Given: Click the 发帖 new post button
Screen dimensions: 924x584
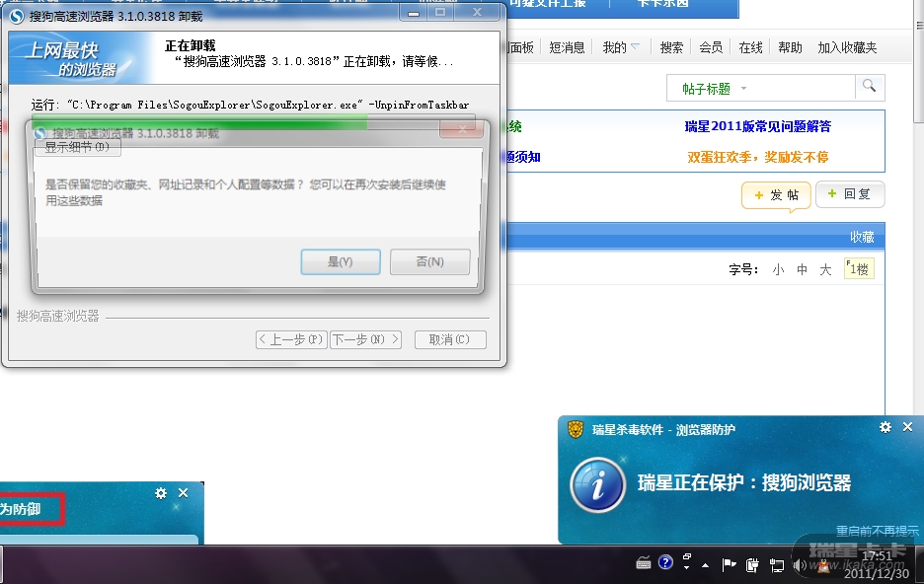Looking at the screenshot, I should pos(776,195).
